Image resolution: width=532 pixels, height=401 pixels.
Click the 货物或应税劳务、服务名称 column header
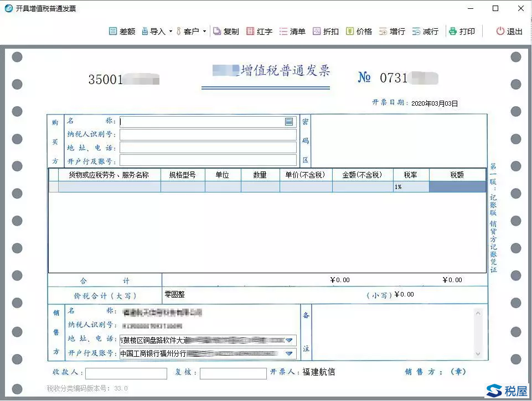pos(110,175)
